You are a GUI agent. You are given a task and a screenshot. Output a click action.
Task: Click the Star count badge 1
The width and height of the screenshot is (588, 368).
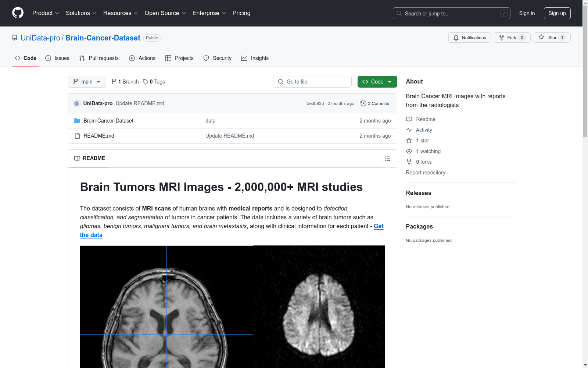point(562,38)
